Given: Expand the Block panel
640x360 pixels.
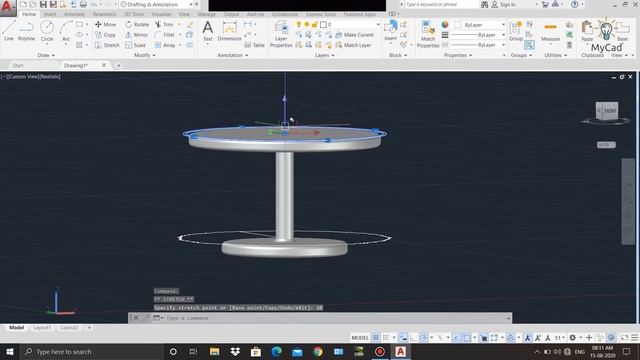Looking at the screenshot, I should 398,55.
